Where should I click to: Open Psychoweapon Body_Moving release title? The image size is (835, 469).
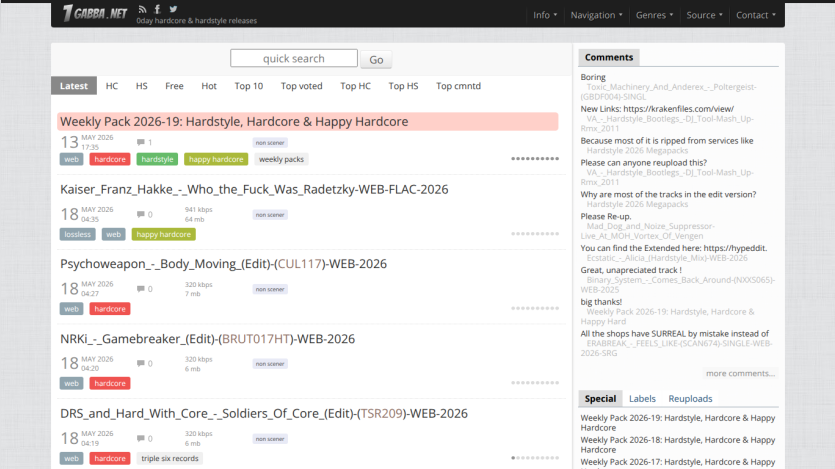tap(223, 264)
